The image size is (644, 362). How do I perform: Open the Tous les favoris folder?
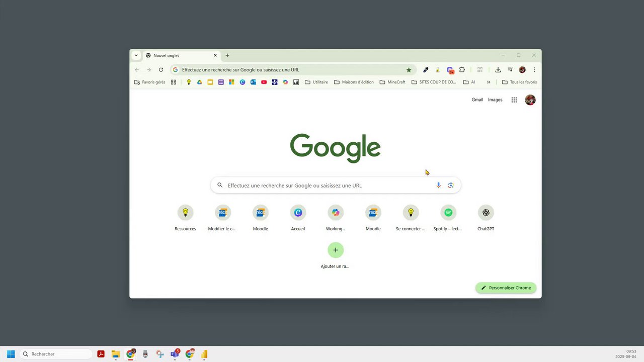click(519, 82)
